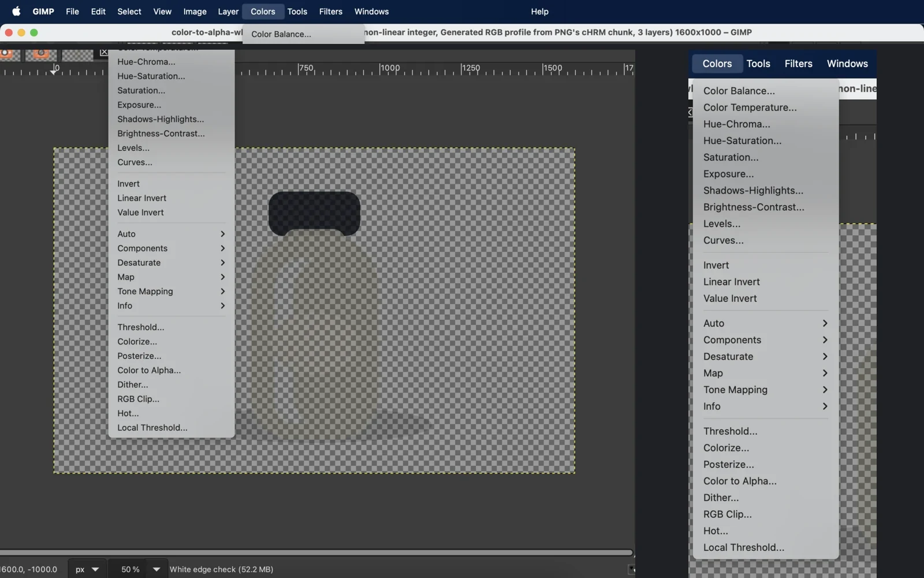This screenshot has width=924, height=578.
Task: Expand the Desaturate submenu in the enlarged inset
Action: (766, 357)
